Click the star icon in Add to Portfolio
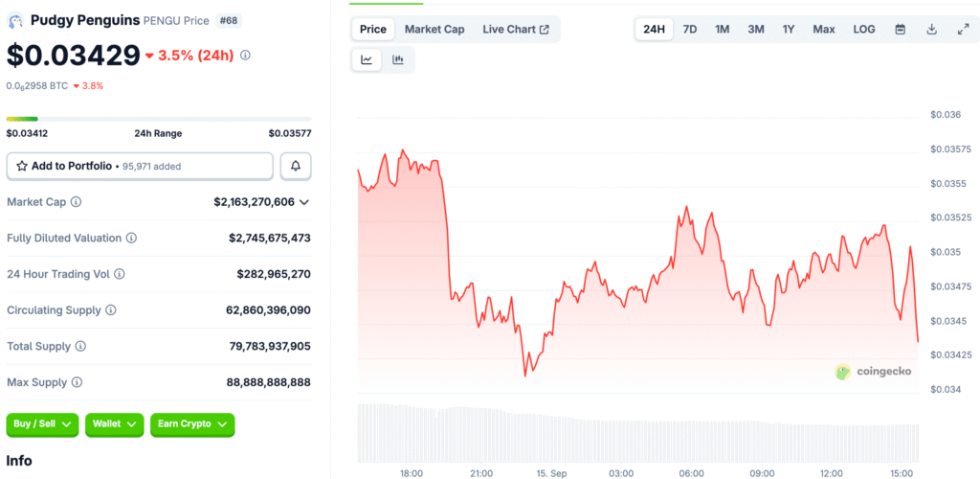 click(22, 167)
